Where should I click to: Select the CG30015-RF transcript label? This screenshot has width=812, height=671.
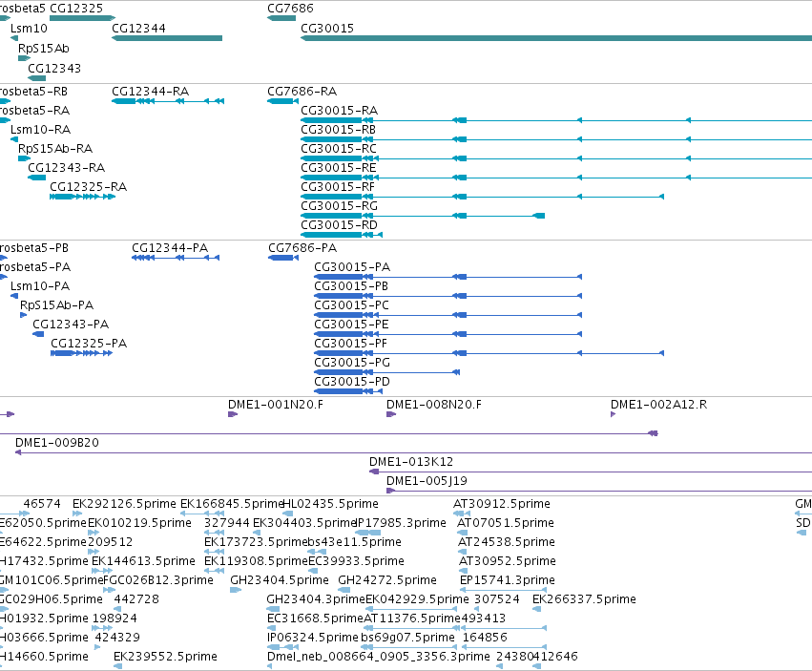(x=338, y=186)
